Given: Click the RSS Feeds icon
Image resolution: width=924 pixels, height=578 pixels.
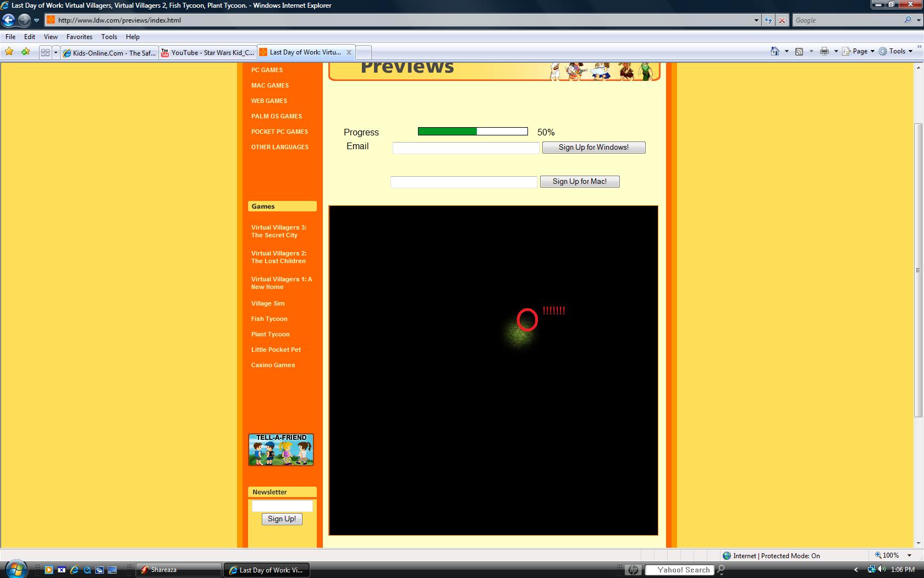Looking at the screenshot, I should pos(799,51).
